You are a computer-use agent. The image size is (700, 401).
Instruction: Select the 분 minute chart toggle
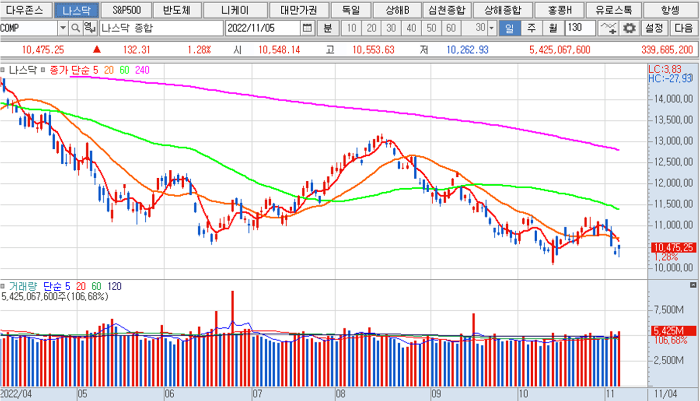328,28
